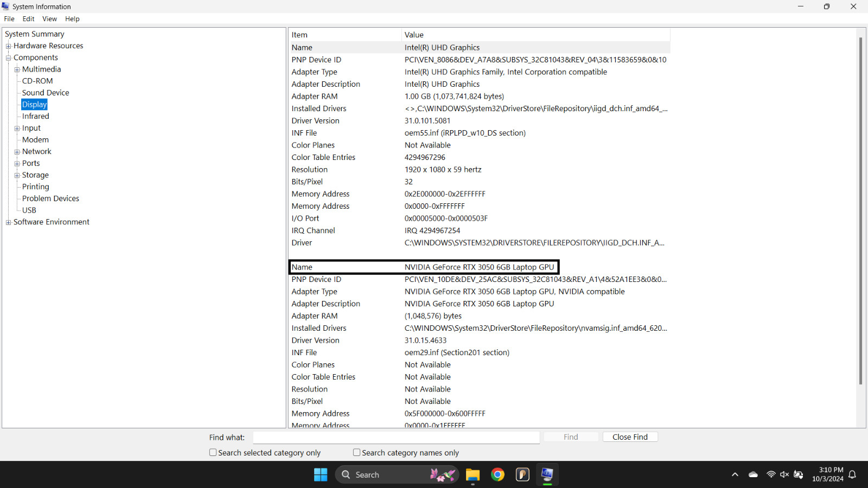Select USB in the tree
868x488 pixels.
click(x=29, y=210)
